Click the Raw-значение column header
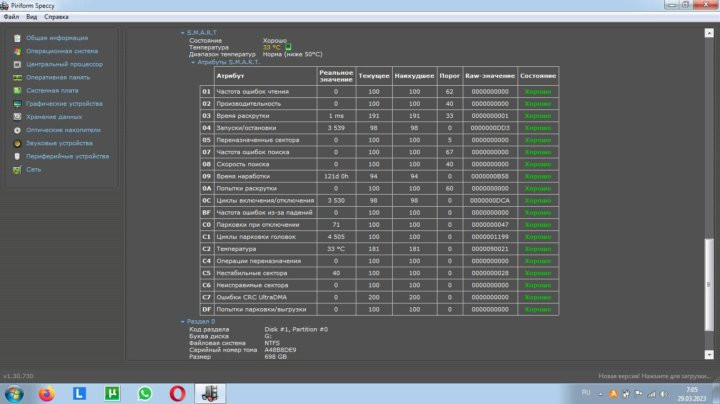This screenshot has height=404, width=720. point(490,76)
